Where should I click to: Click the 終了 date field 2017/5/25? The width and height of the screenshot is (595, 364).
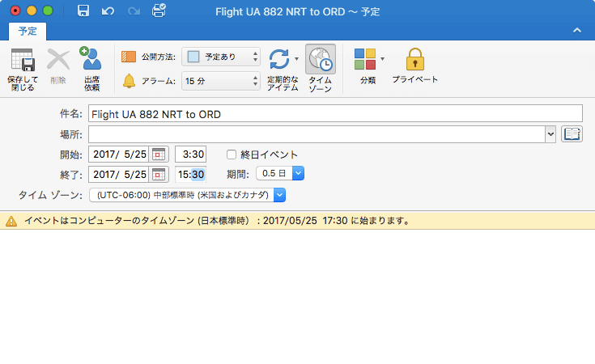[x=119, y=175]
